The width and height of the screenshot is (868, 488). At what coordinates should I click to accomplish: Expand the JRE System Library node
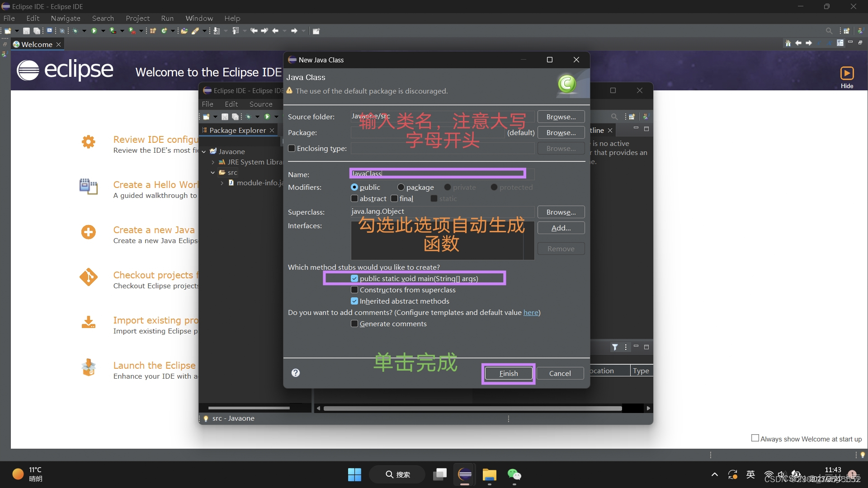(213, 162)
